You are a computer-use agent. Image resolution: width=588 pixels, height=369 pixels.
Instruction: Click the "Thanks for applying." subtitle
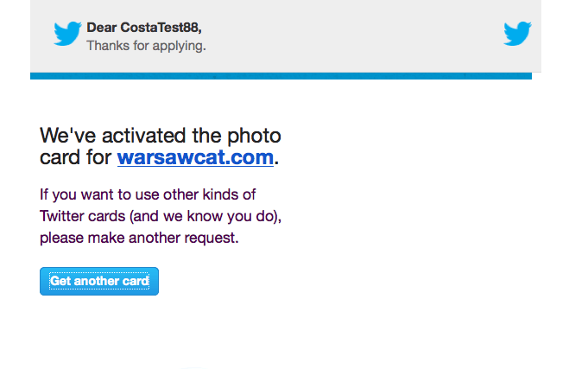pyautogui.click(x=146, y=46)
